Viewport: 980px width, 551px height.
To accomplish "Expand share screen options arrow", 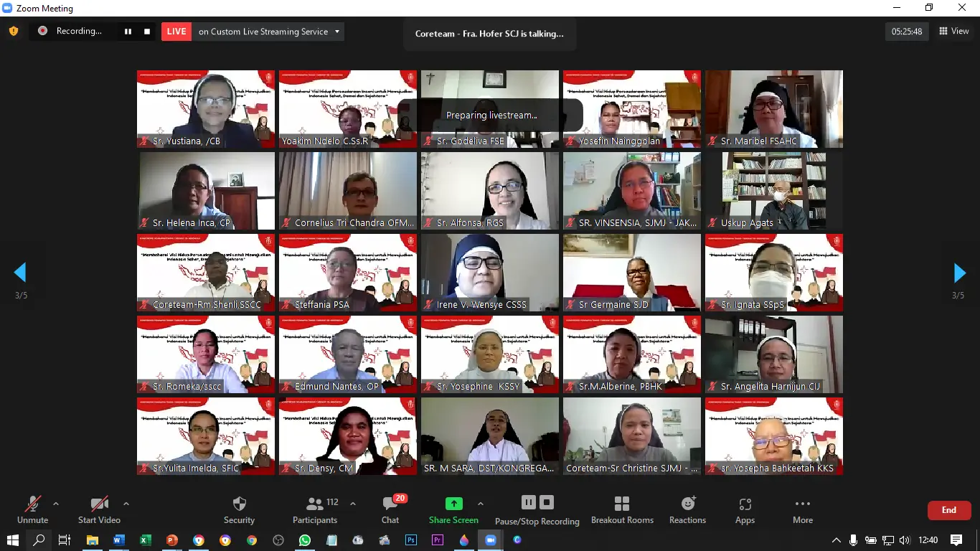I will coord(481,504).
